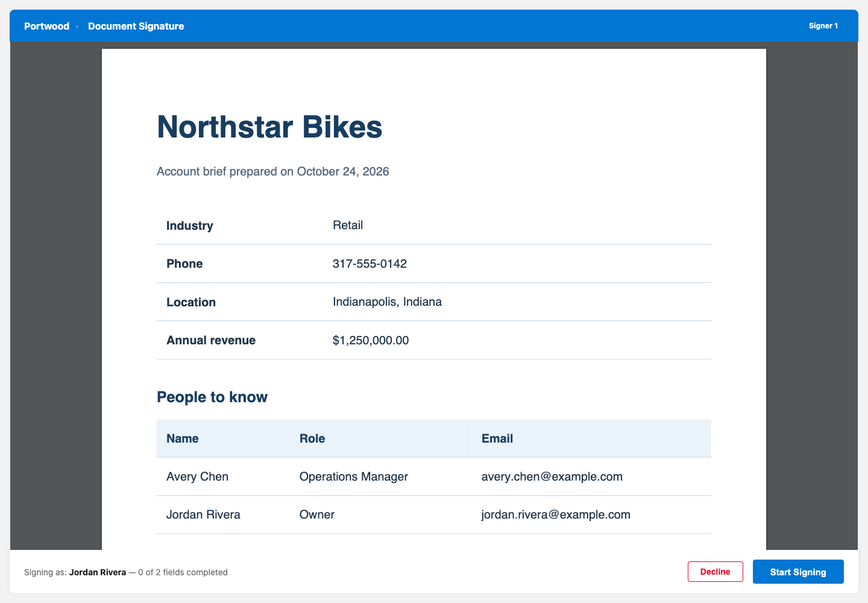This screenshot has height=603, width=868.
Task: Click the Annual revenue label
Action: pyautogui.click(x=211, y=340)
